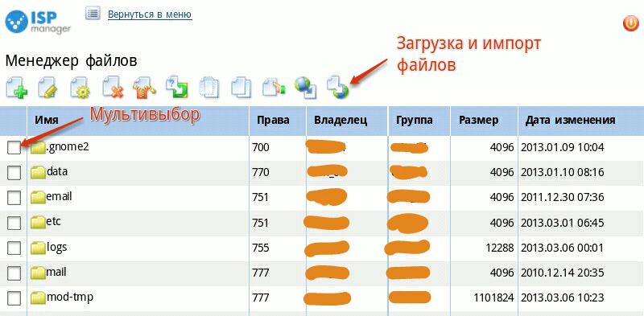Follow the "Вернуться в меню" link
This screenshot has width=644, height=316.
(150, 14)
